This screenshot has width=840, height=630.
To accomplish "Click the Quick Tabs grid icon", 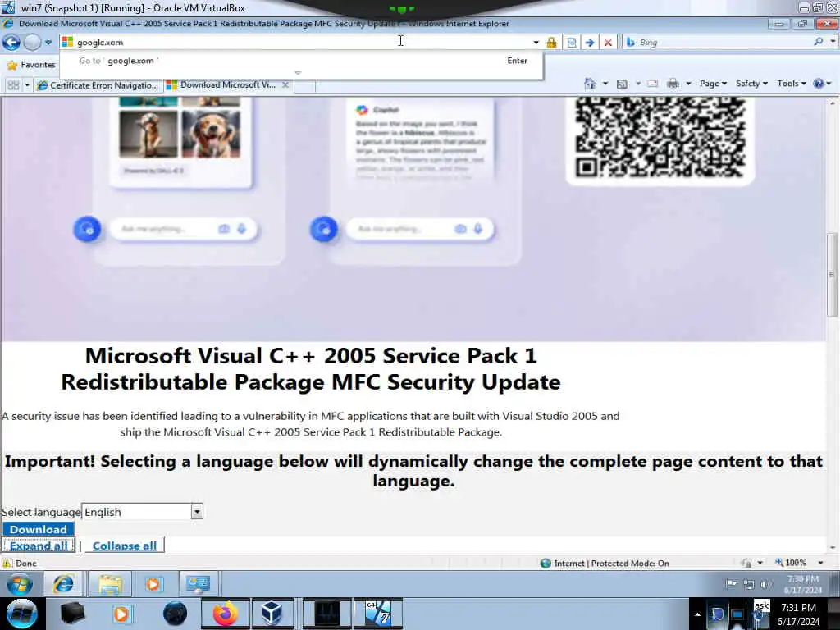I will click(x=13, y=85).
